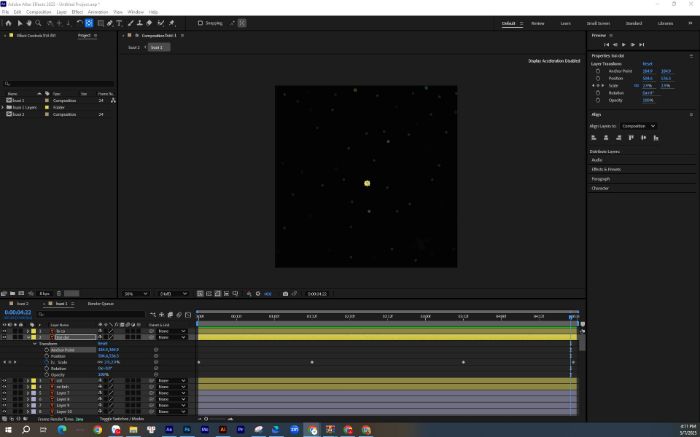Viewport: 700px width, 437px height.
Task: Select the Puppet Pin tool
Action: point(172,23)
